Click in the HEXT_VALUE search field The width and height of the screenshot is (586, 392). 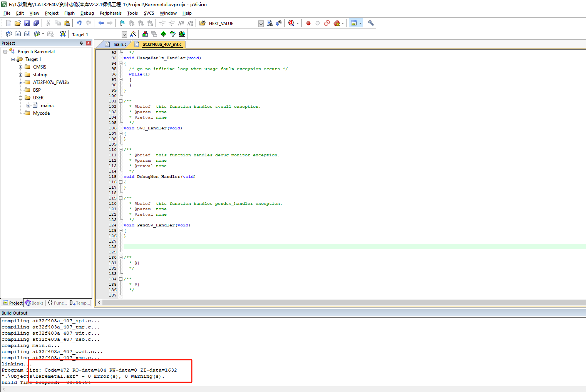point(232,23)
